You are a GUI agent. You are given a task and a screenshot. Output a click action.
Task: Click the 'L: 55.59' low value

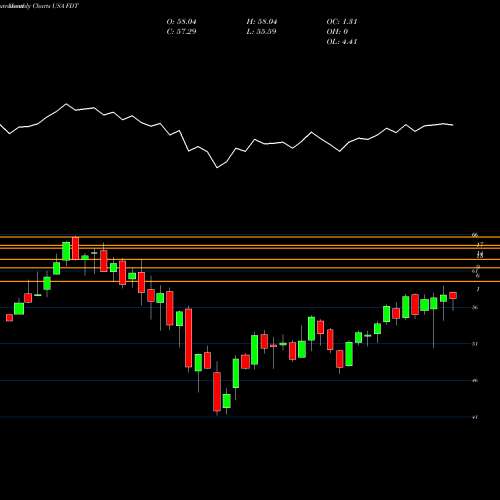[261, 32]
